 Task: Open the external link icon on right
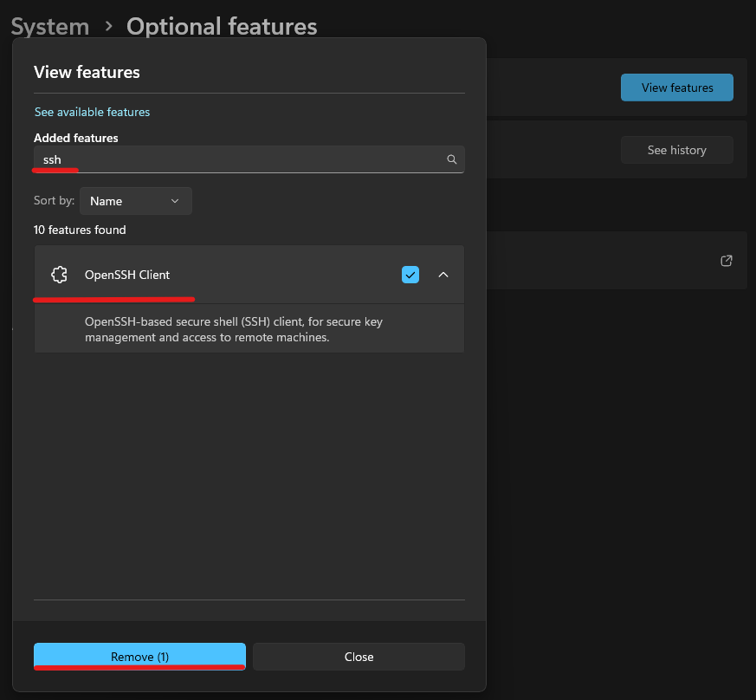[x=727, y=261]
